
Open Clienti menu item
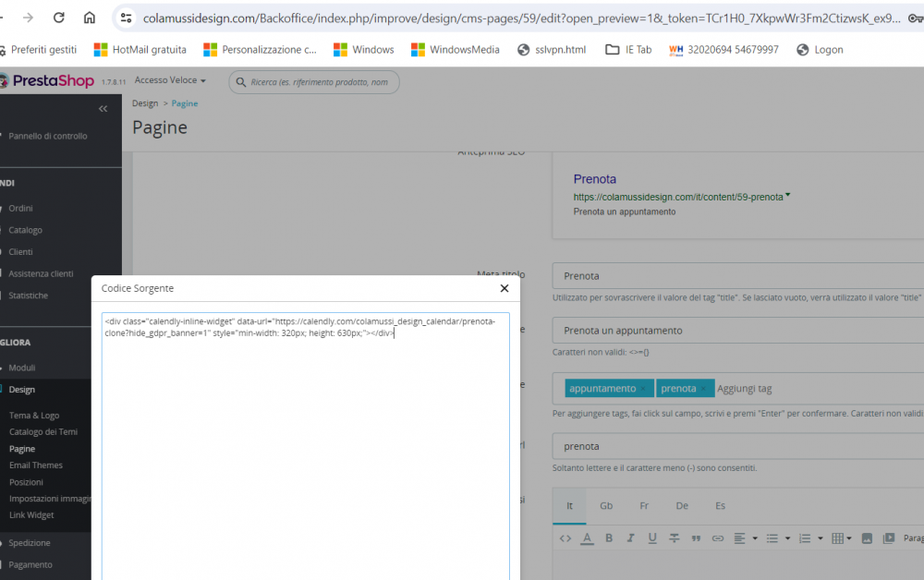pyautogui.click(x=20, y=252)
